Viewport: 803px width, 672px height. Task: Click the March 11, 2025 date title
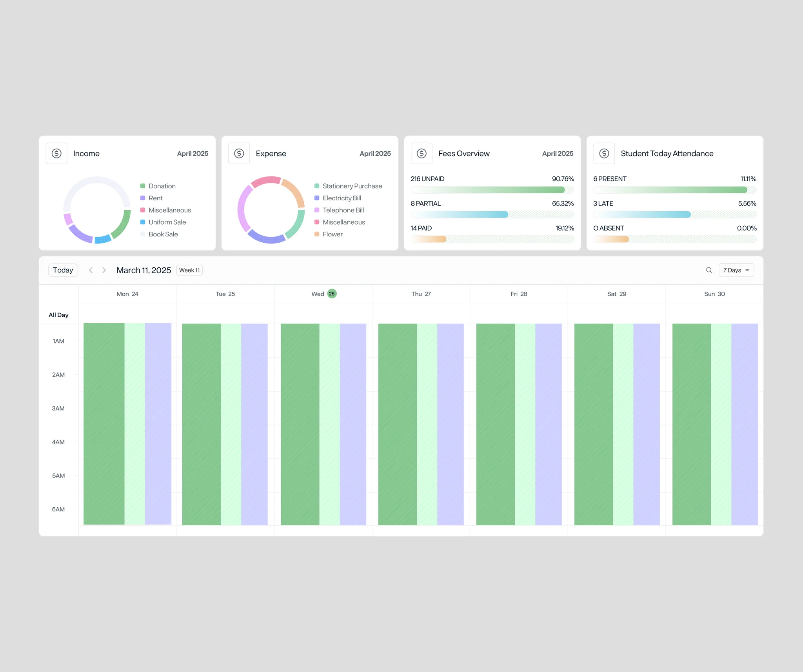144,270
